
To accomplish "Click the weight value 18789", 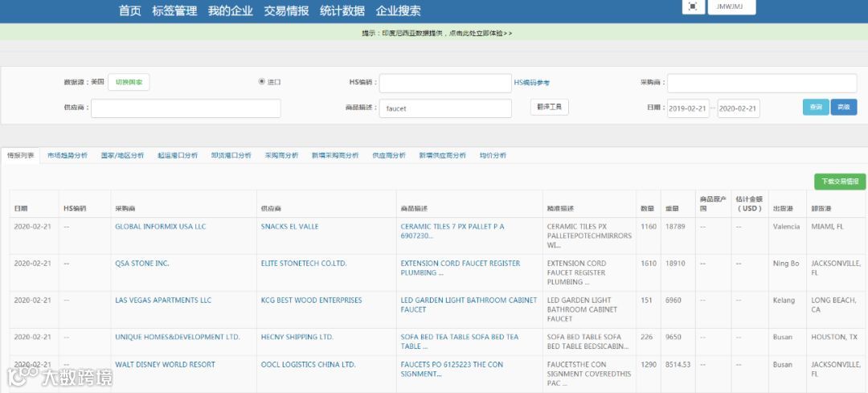I will coord(676,227).
